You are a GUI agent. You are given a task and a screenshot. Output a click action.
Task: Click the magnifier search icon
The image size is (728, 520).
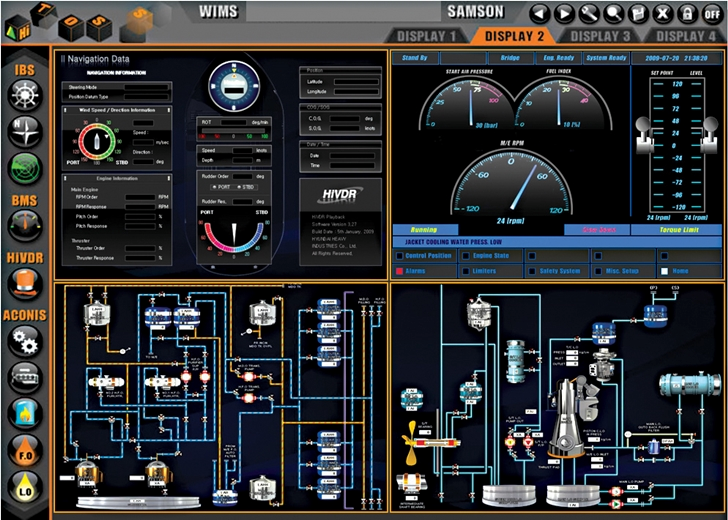613,14
